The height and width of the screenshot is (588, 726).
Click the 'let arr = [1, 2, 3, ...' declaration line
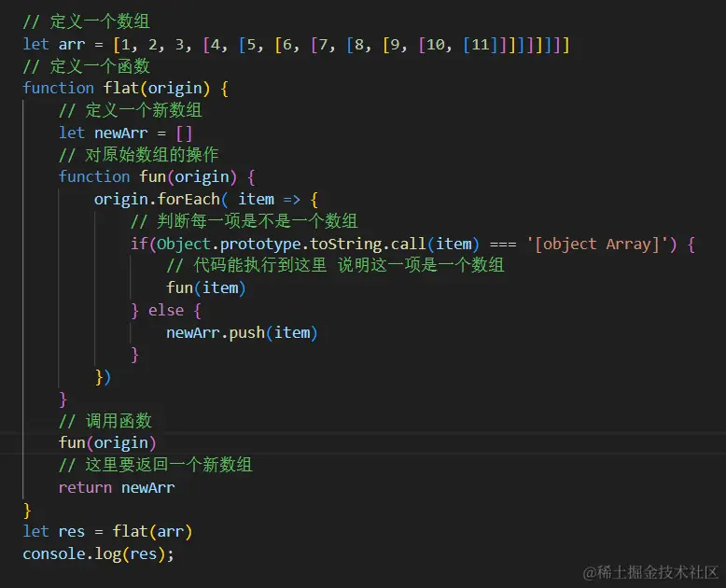coord(297,45)
